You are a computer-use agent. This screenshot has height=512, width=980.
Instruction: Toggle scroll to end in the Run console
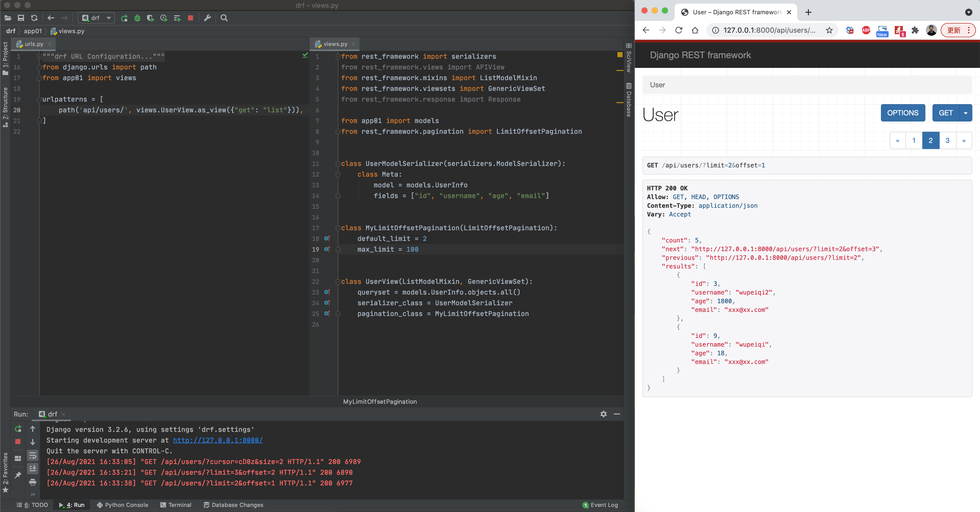pos(33,468)
